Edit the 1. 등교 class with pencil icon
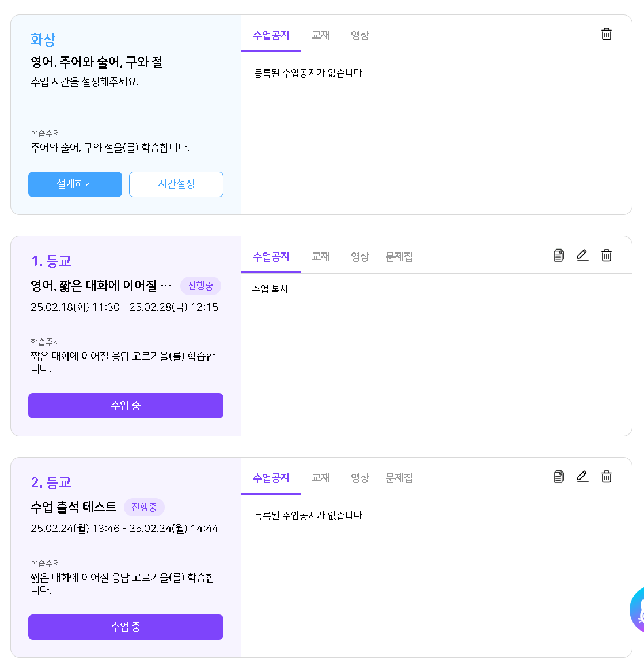The width and height of the screenshot is (644, 664). coord(582,255)
